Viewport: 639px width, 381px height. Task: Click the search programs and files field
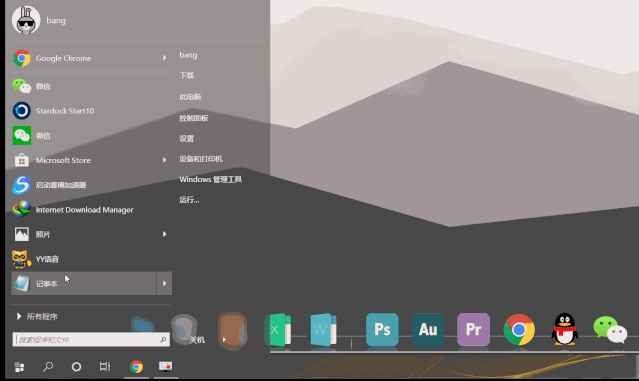(91, 339)
